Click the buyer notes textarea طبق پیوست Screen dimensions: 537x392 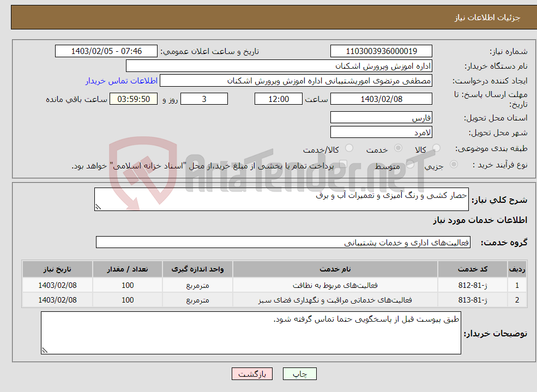251,333
